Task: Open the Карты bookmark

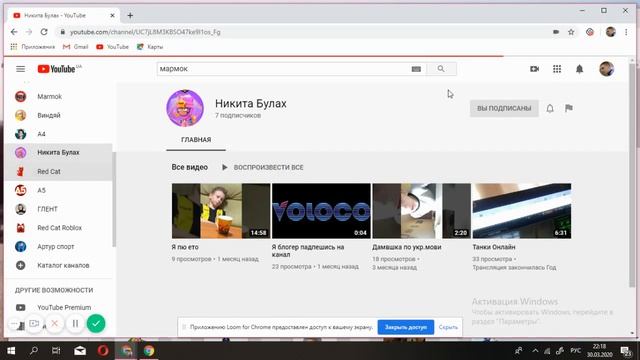Action: [150, 47]
